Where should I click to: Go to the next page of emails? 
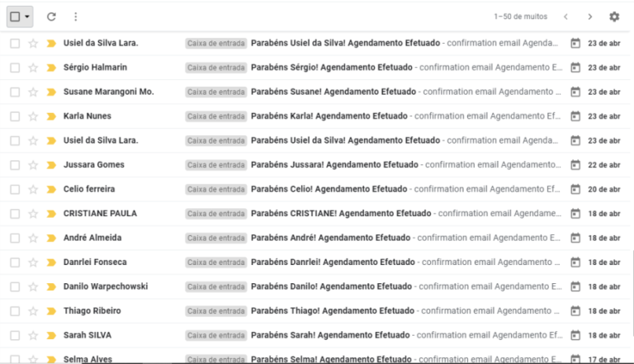click(589, 17)
